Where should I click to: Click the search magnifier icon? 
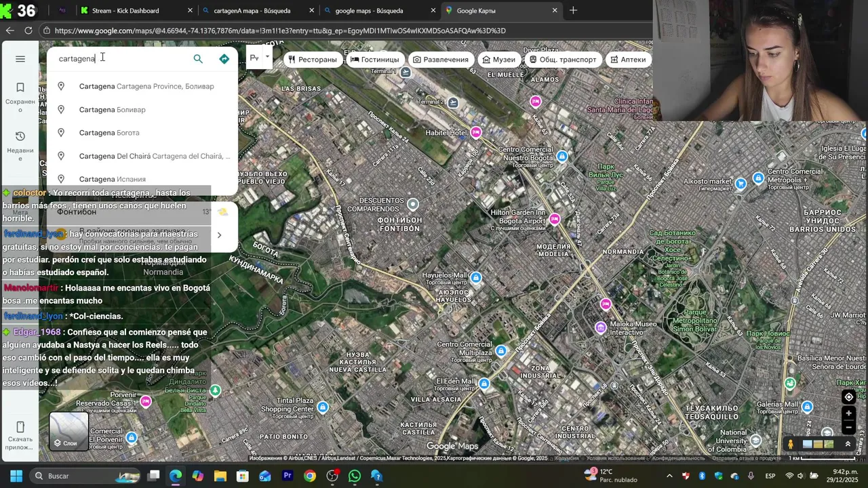(x=198, y=59)
